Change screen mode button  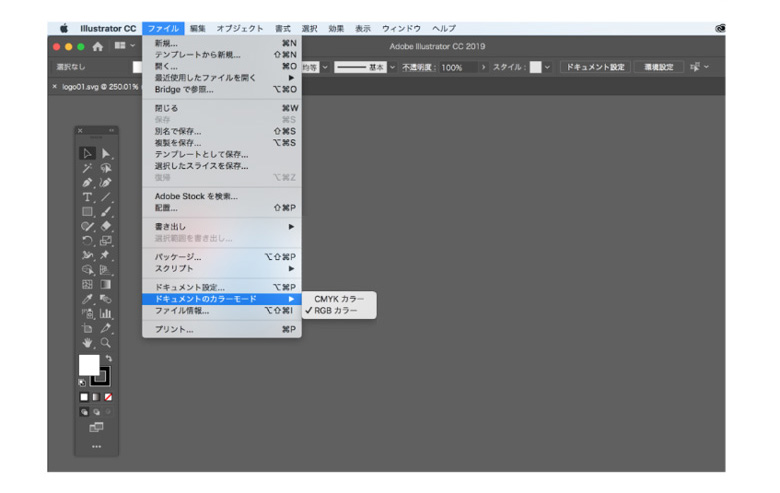[x=96, y=427]
